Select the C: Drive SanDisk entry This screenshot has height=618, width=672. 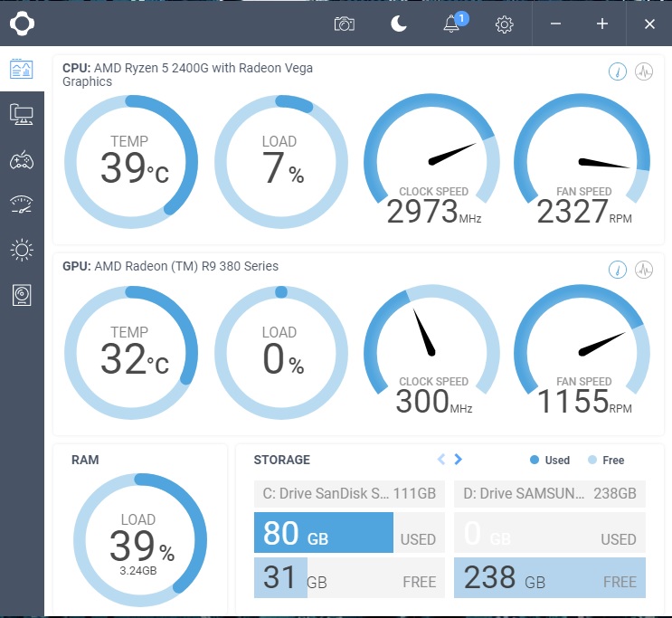point(349,494)
